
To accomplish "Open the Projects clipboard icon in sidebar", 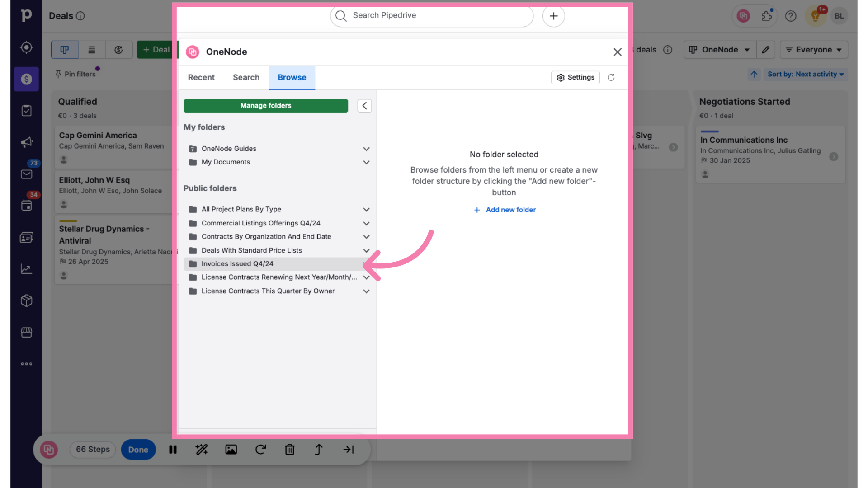I will [x=26, y=111].
